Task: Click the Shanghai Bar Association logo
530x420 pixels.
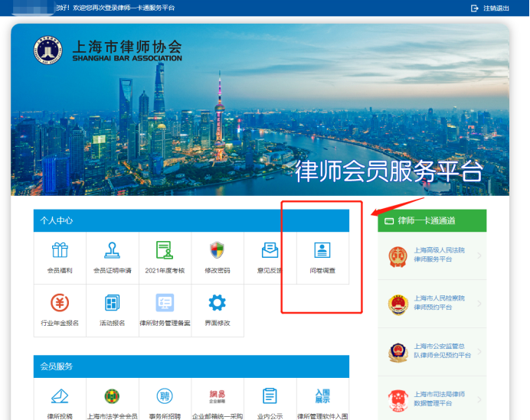Action: point(47,50)
